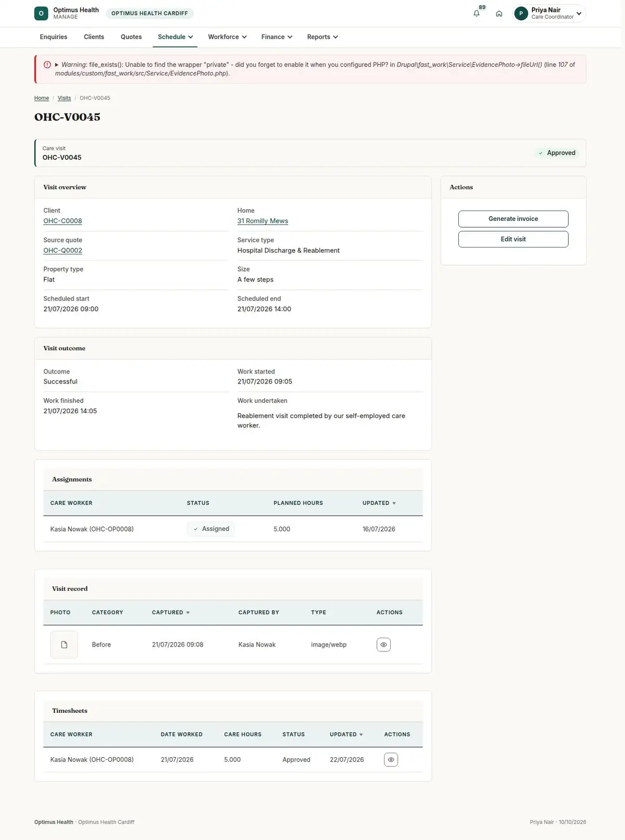View Kasia Nowak's timesheet entry
This screenshot has height=840, width=625.
[391, 760]
